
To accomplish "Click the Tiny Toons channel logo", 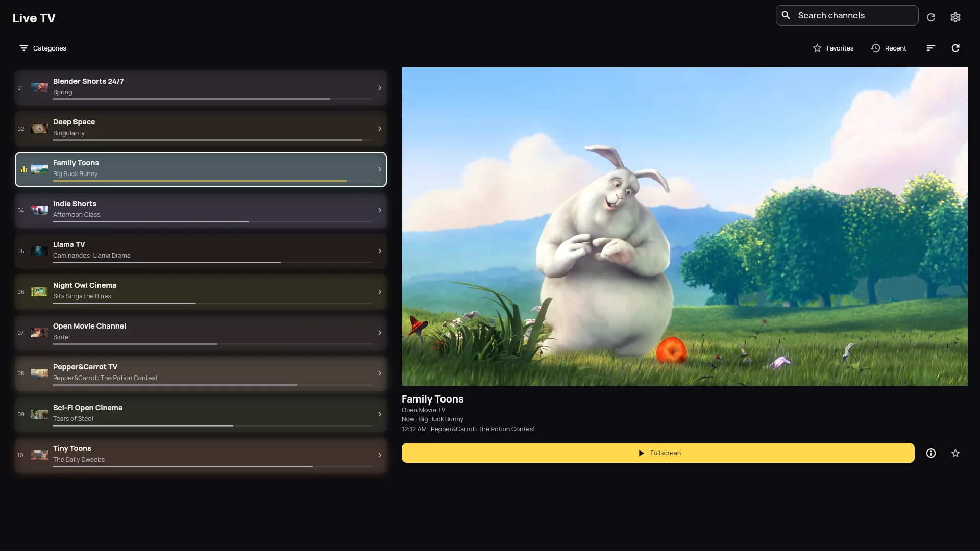I will coord(39,455).
